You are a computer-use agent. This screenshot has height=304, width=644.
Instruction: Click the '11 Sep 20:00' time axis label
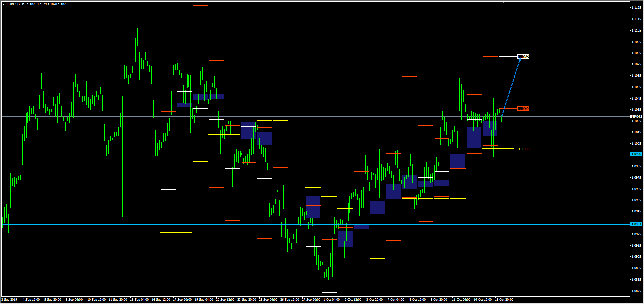118,300
